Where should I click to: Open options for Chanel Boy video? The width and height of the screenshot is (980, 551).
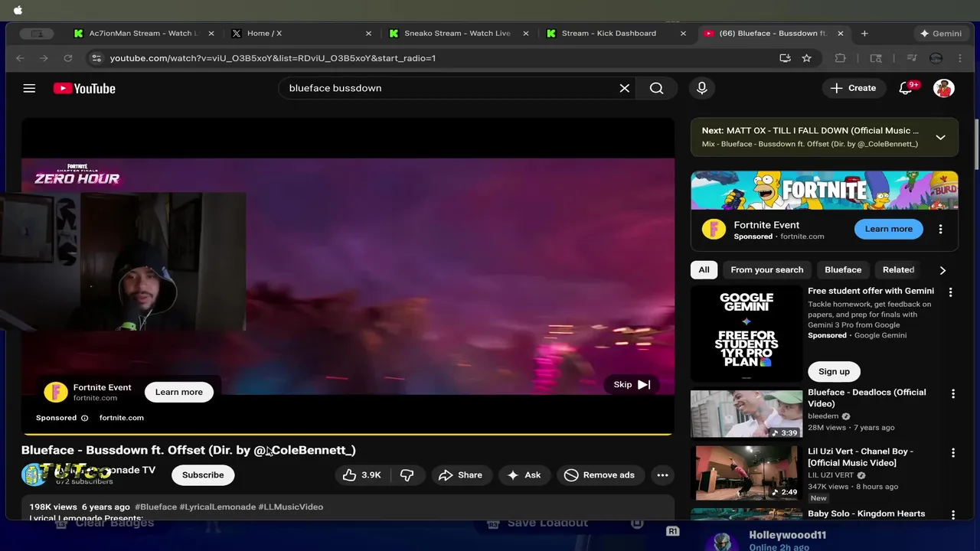click(953, 453)
